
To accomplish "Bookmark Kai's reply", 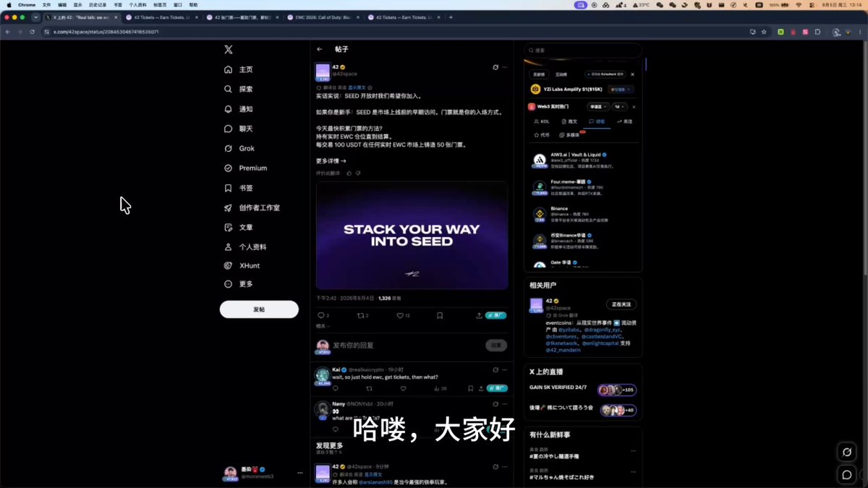I will [471, 388].
